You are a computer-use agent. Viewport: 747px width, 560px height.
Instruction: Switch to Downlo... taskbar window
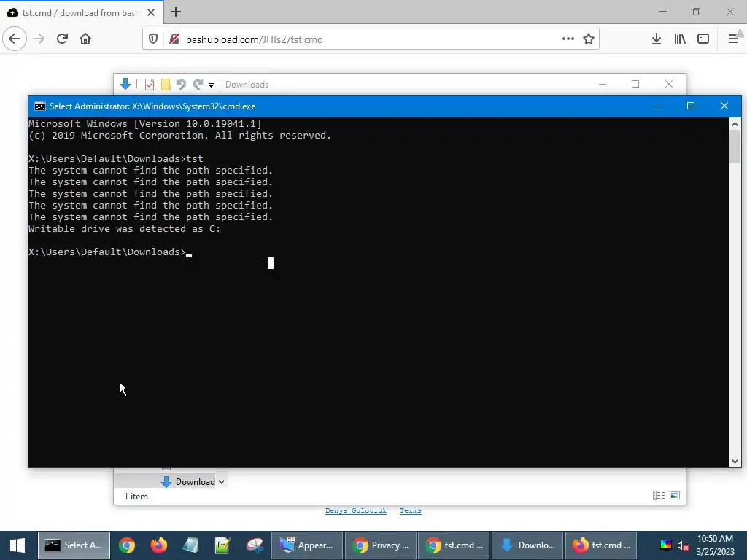point(527,545)
